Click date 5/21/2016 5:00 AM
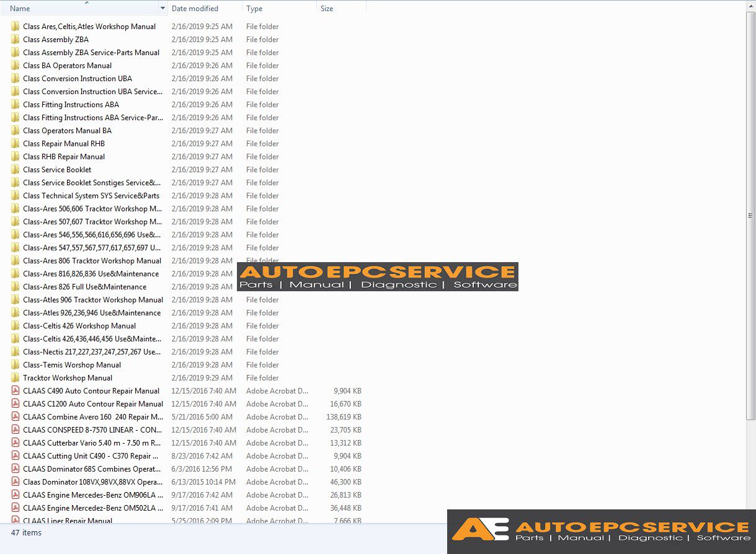The height and width of the screenshot is (554, 756). 202,417
